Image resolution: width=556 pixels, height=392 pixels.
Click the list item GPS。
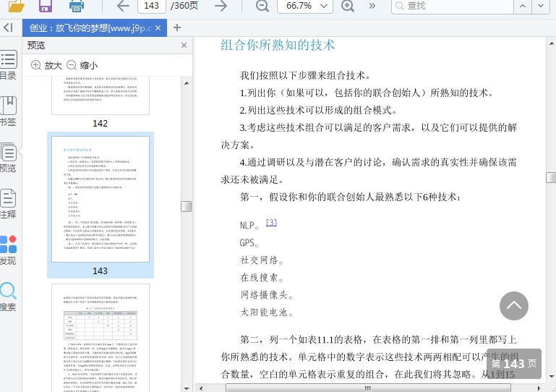pyautogui.click(x=249, y=243)
